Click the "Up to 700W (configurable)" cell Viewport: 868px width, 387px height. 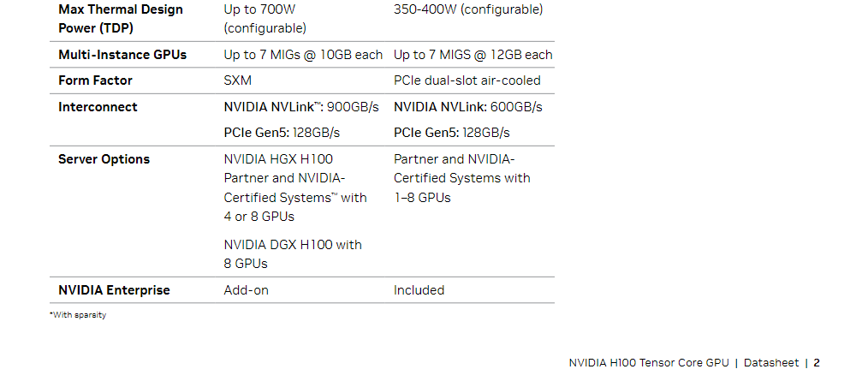tap(265, 19)
